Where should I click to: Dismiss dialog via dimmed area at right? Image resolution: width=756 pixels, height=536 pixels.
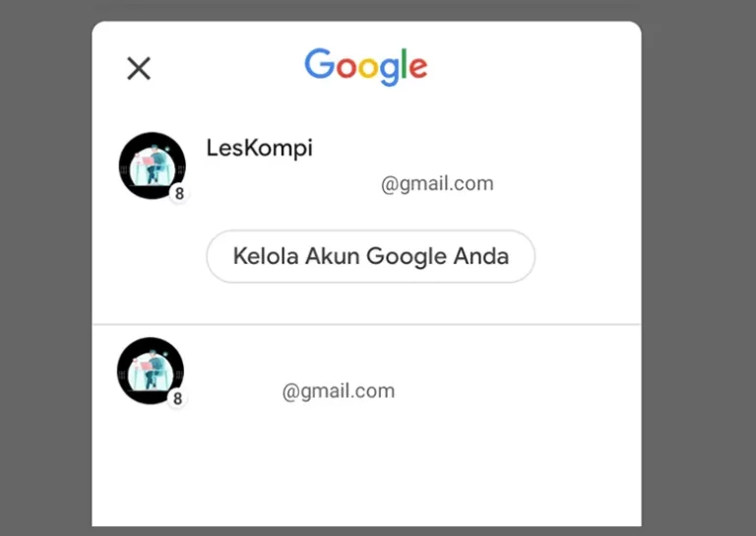coord(699,268)
